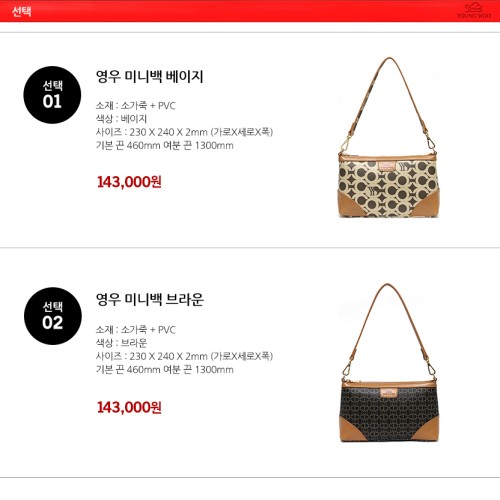Click the beige bag material line 소가죽 + PVC
500x500 pixels.
[x=136, y=106]
